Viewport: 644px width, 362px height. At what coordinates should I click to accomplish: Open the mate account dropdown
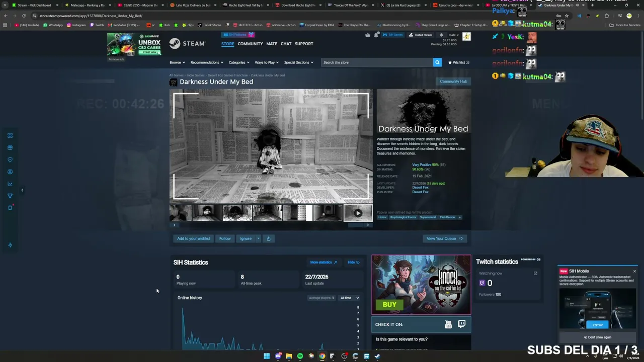pyautogui.click(x=453, y=35)
